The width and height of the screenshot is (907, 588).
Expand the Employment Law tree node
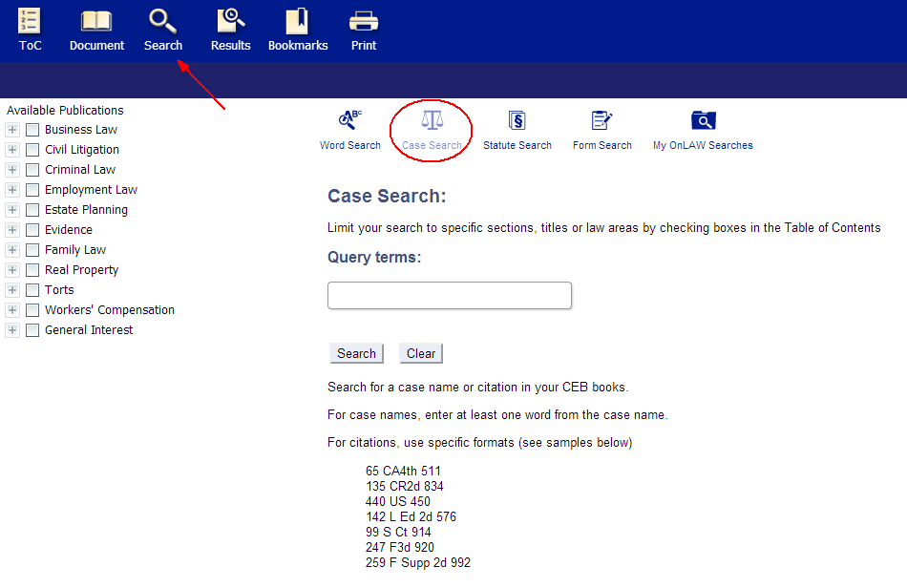pyautogui.click(x=12, y=190)
